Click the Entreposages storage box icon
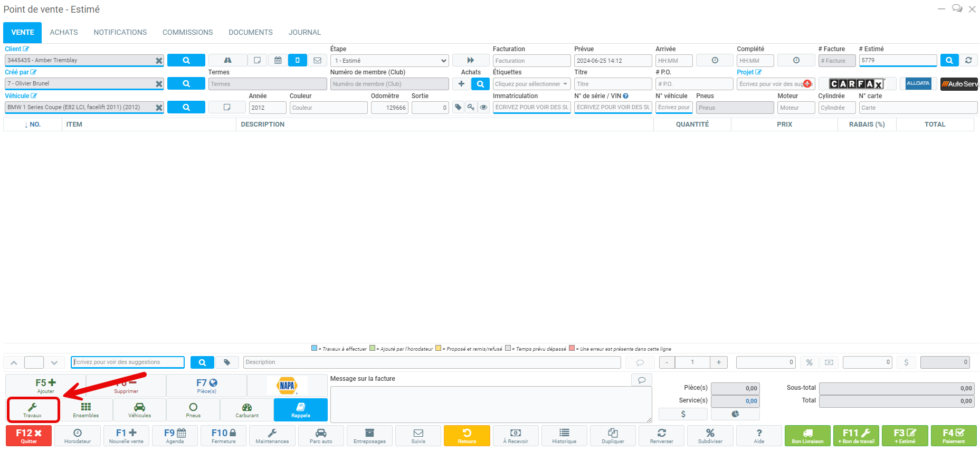The image size is (980, 451). click(369, 436)
